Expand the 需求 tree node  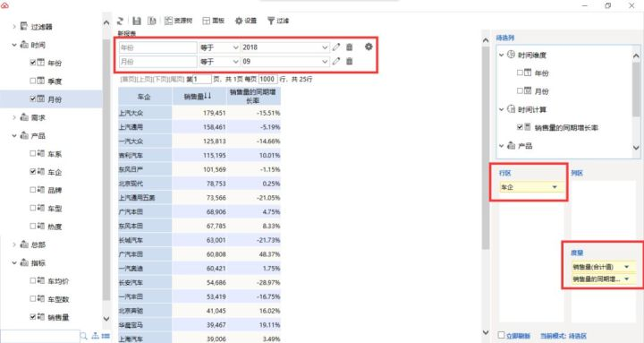pos(14,117)
